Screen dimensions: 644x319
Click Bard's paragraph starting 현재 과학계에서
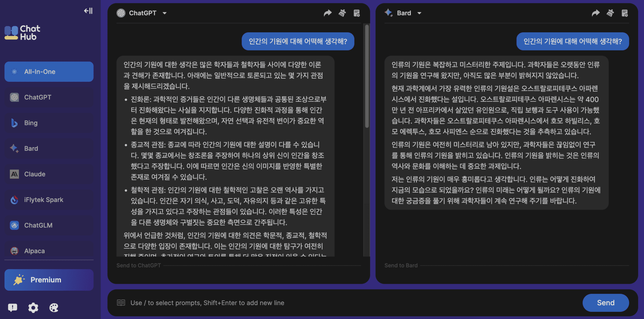click(x=496, y=110)
